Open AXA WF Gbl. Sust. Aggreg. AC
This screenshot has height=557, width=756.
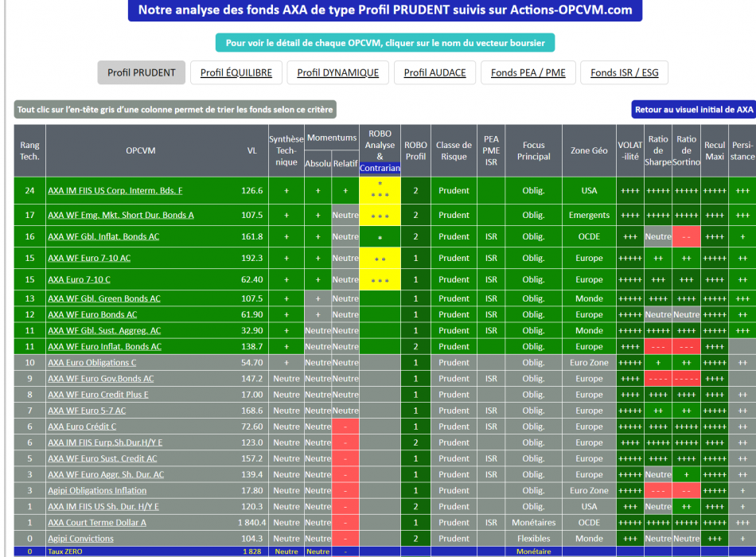click(x=104, y=330)
